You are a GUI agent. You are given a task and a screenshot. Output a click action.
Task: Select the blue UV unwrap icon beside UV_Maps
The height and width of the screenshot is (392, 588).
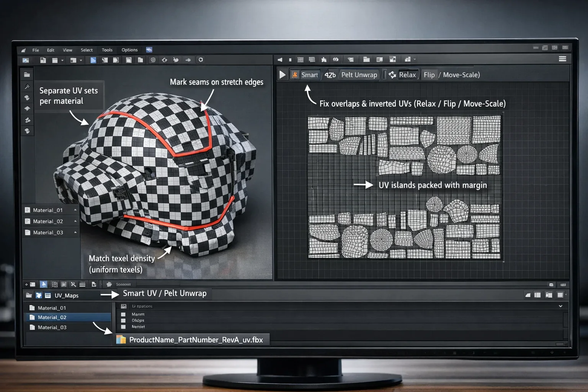39,295
